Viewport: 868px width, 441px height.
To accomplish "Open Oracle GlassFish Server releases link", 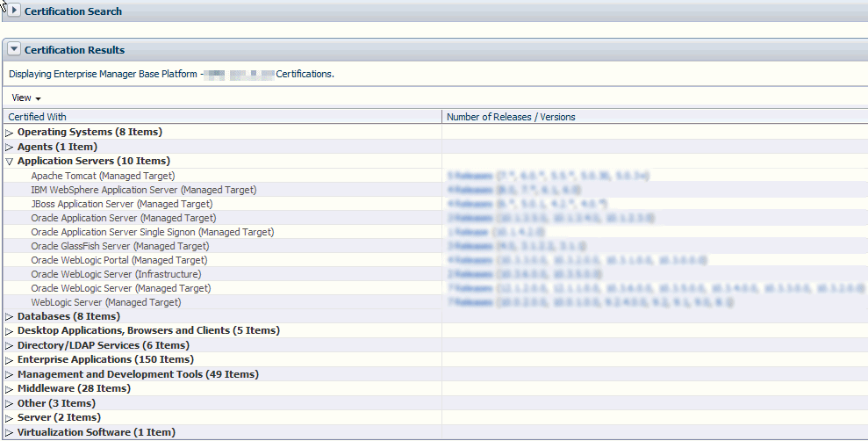I will click(470, 246).
